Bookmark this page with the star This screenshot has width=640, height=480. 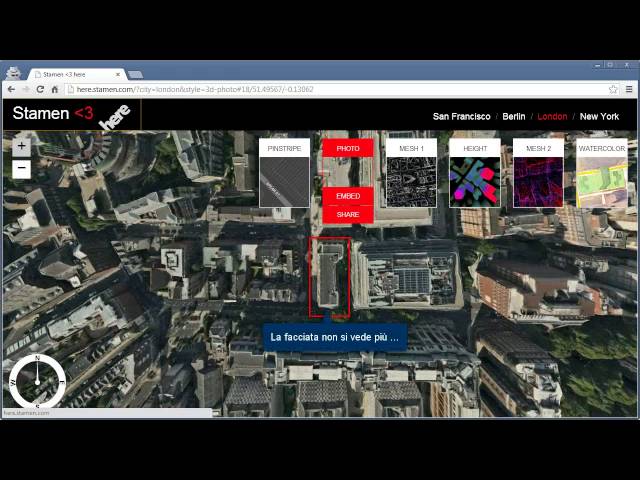tap(613, 89)
